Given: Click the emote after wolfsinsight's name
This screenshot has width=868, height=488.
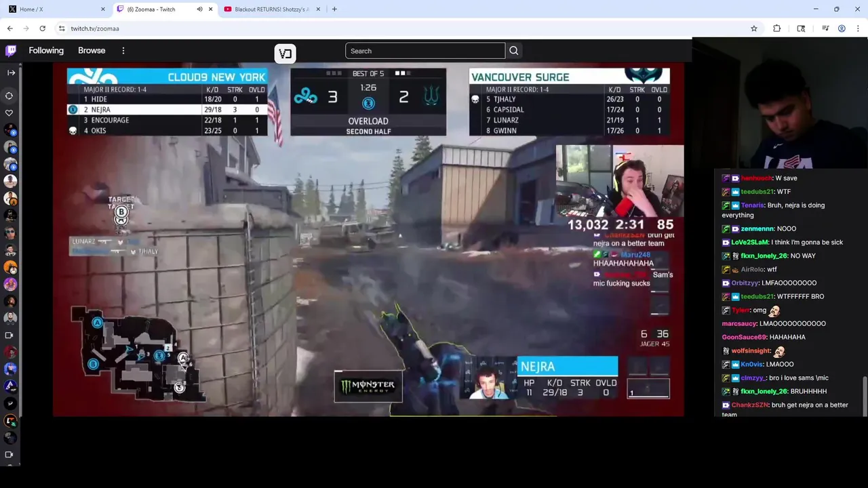Looking at the screenshot, I should tap(779, 351).
